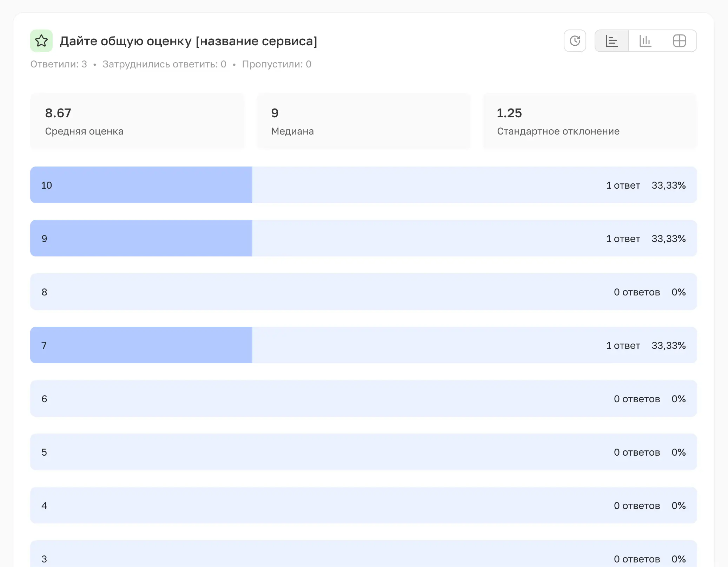Click the refresh clock icon button
Image resolution: width=728 pixels, height=567 pixels.
[x=575, y=41]
